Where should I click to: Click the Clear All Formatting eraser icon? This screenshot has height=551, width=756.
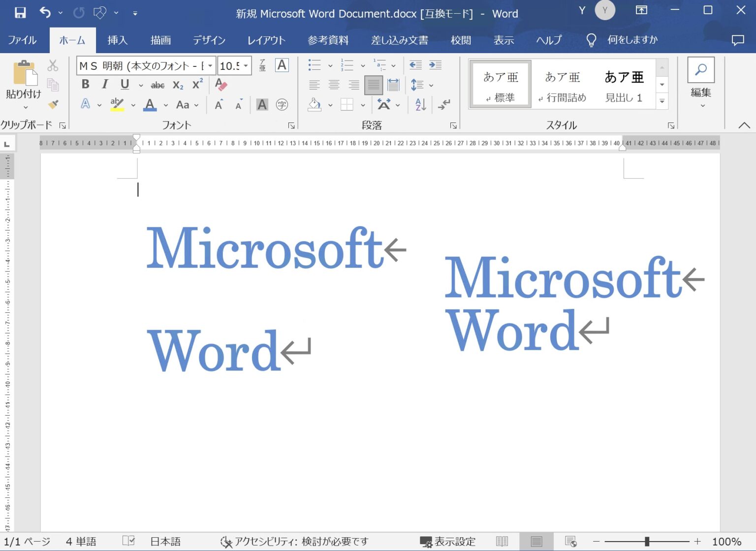[x=221, y=85]
